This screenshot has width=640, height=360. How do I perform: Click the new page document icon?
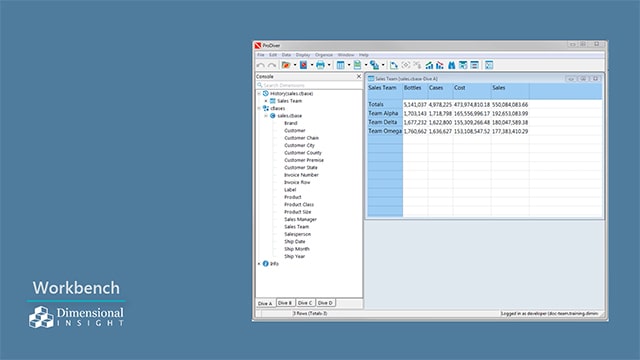(393, 65)
